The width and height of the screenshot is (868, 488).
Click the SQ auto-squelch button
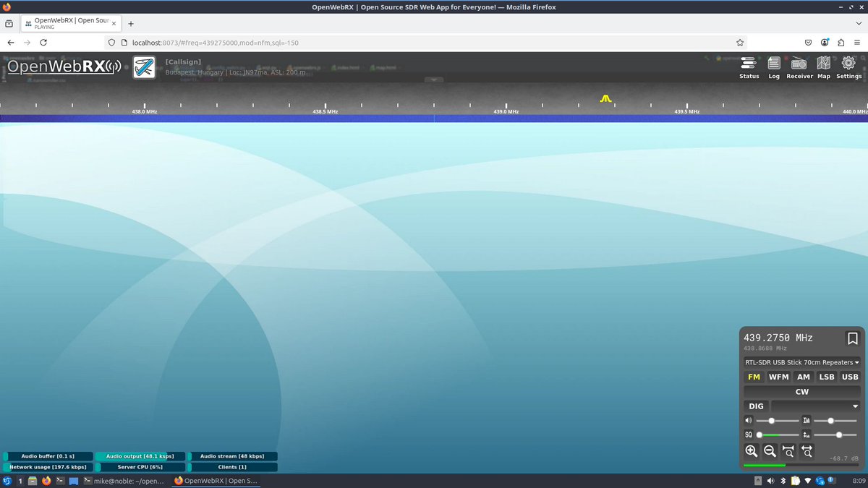(749, 435)
